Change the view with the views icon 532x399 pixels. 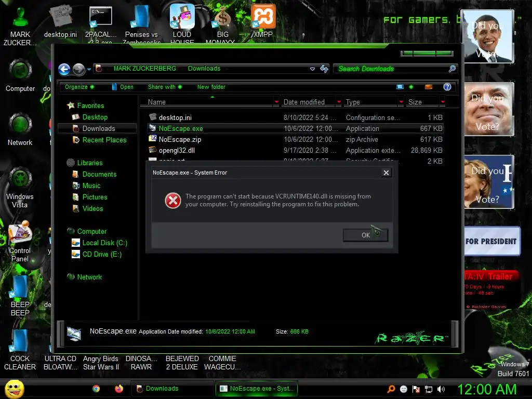(x=400, y=87)
